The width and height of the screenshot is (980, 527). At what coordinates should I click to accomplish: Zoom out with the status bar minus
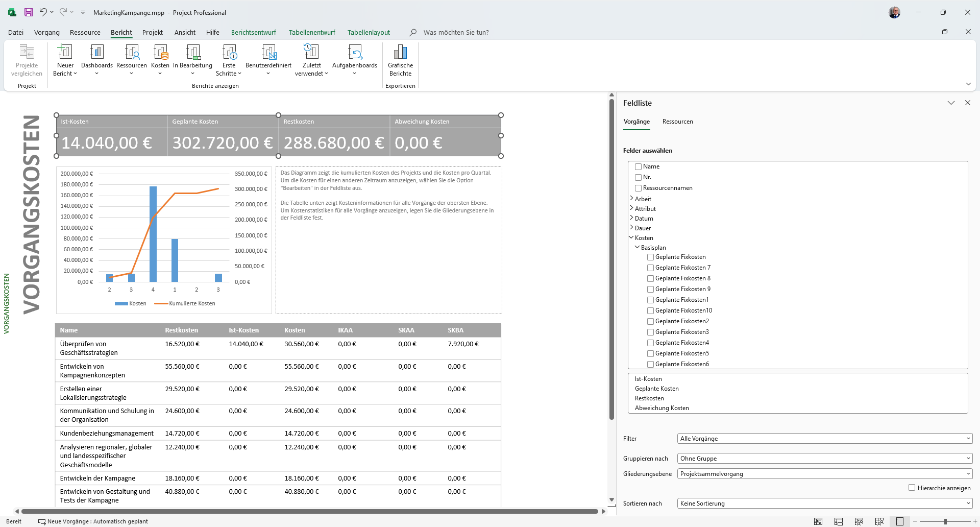(x=915, y=521)
